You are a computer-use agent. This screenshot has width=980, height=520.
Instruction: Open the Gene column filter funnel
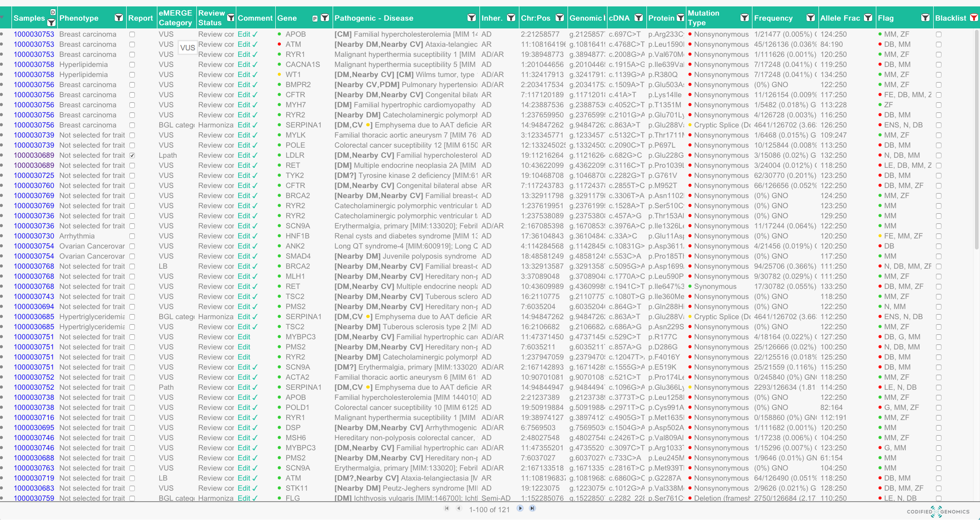[x=325, y=18]
